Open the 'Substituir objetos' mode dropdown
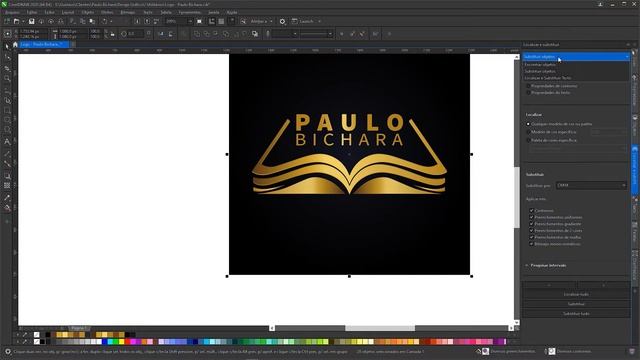The image size is (640, 360). point(576,57)
